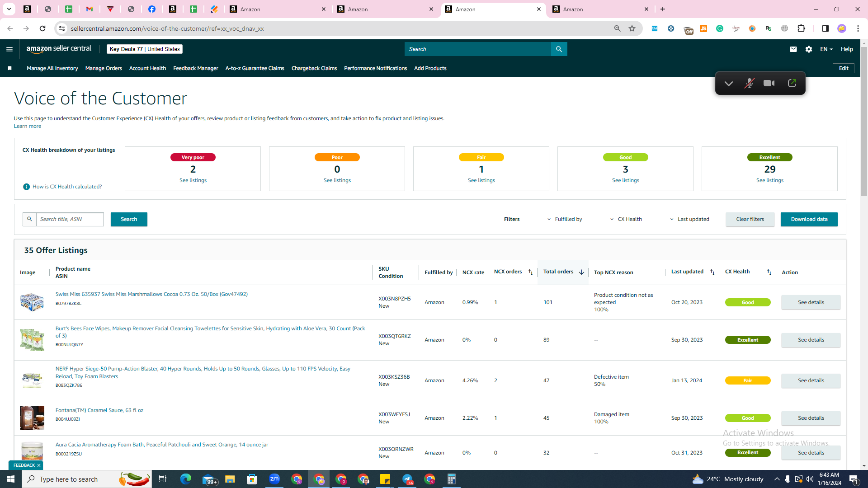Open How is CX Health calculated link
Viewport: 868px width, 488px height.
[67, 187]
